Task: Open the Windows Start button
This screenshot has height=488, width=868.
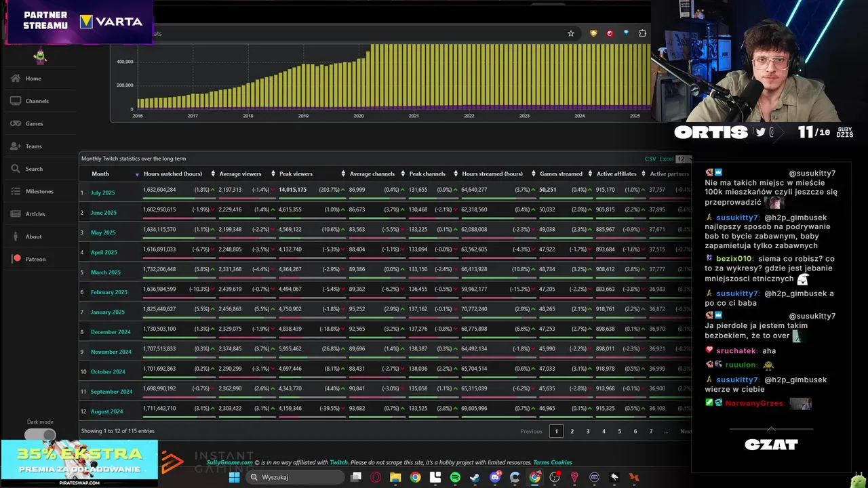Action: (x=234, y=477)
